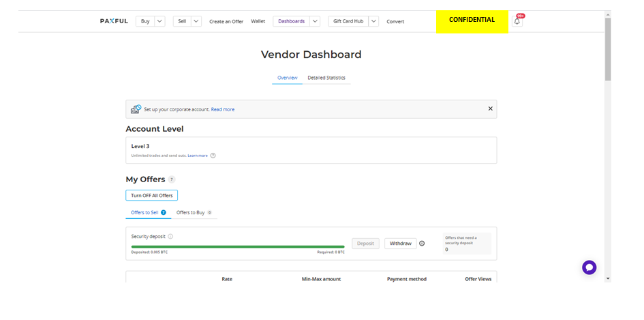The width and height of the screenshot is (644, 320).
Task: Click the Security deposit info icon
Action: [170, 237]
